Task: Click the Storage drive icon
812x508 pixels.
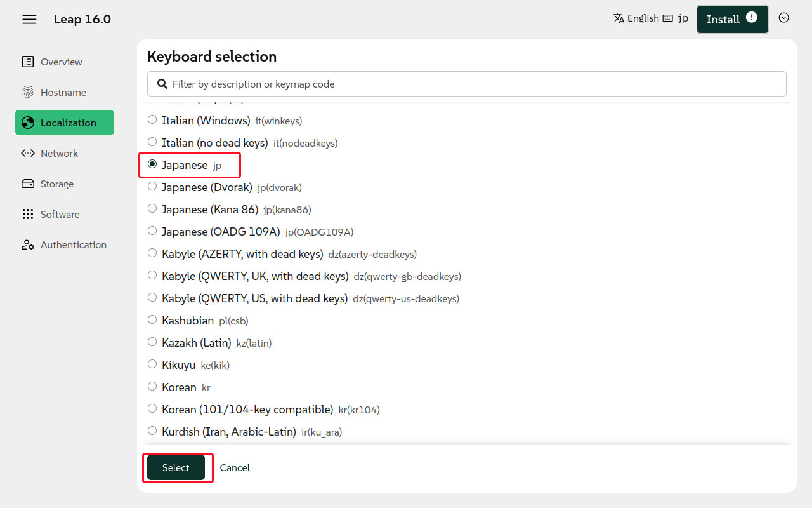Action: point(28,184)
